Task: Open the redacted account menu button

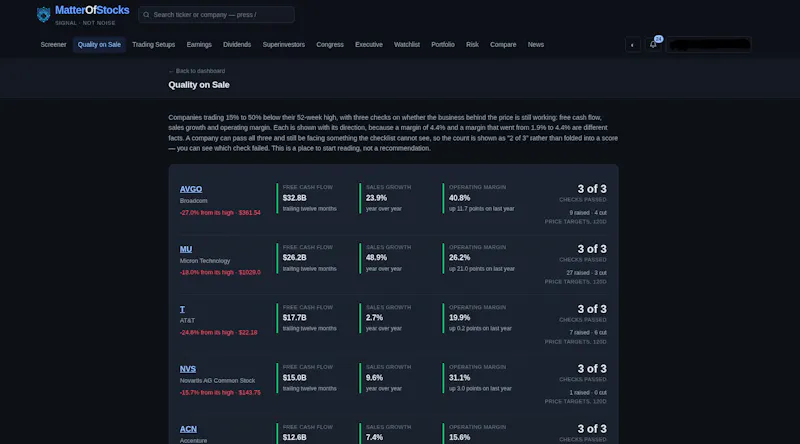Action: coord(709,44)
